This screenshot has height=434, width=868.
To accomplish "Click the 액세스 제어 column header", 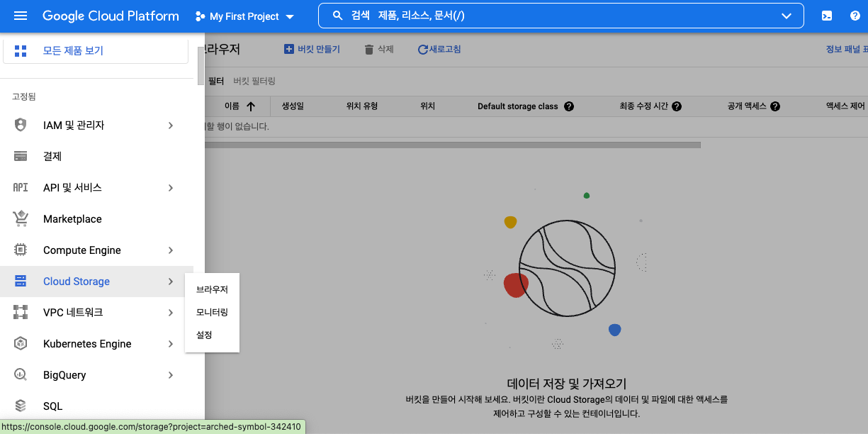I will (x=845, y=106).
